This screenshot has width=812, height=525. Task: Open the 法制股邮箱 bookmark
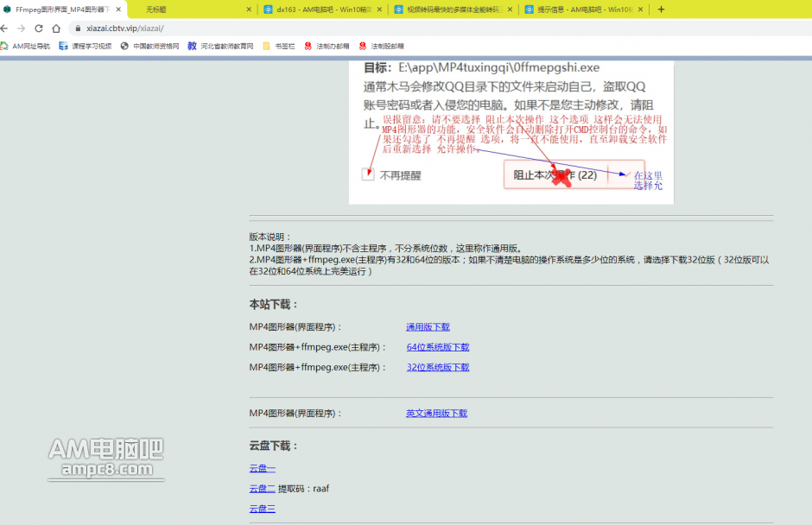(x=382, y=46)
